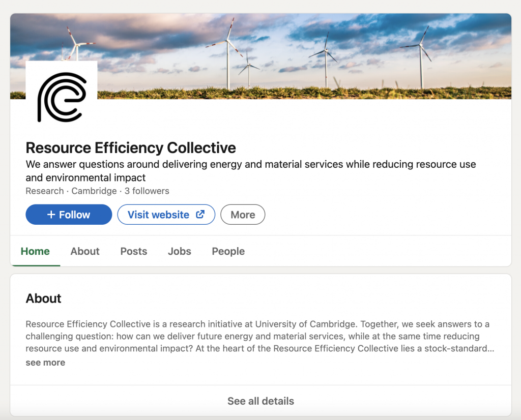Click the Resource Efficiency Collective logo

tap(62, 97)
